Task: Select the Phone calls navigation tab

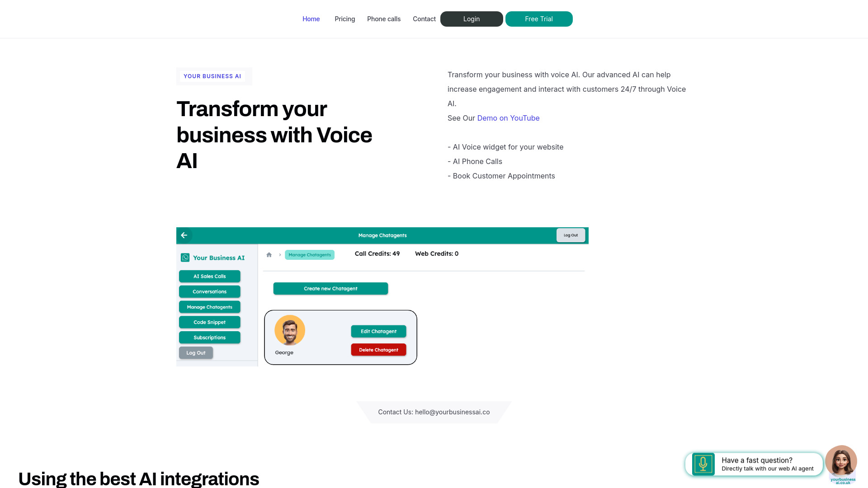Action: coord(383,19)
